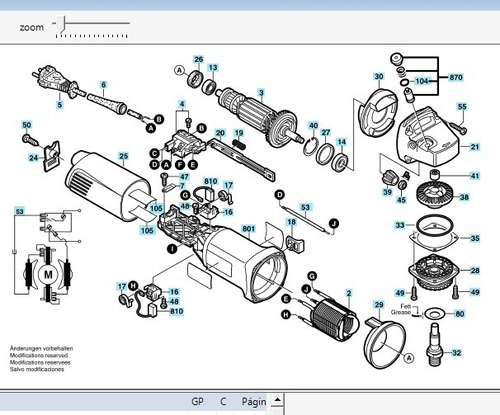
Task: Select part number 18 label
Action: [291, 222]
